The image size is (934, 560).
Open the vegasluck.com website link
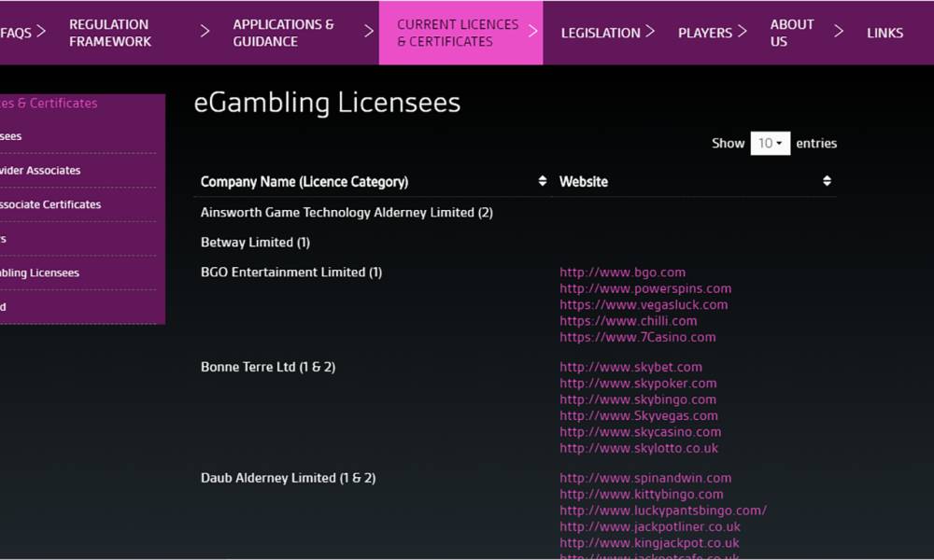coord(644,304)
